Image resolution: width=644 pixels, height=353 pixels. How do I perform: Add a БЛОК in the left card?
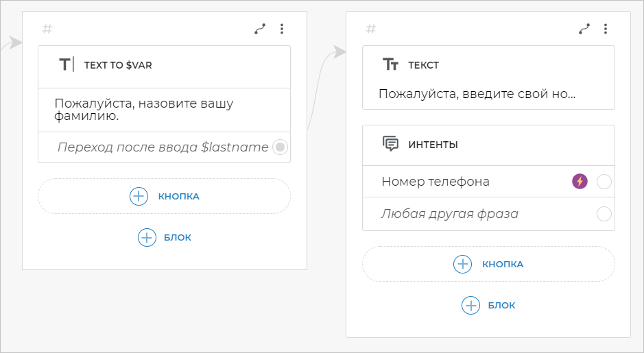(x=164, y=237)
